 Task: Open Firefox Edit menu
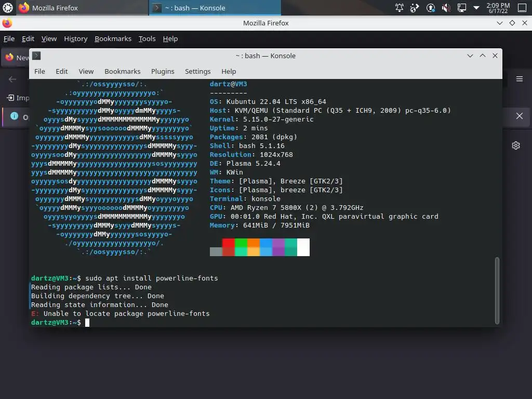tap(28, 38)
